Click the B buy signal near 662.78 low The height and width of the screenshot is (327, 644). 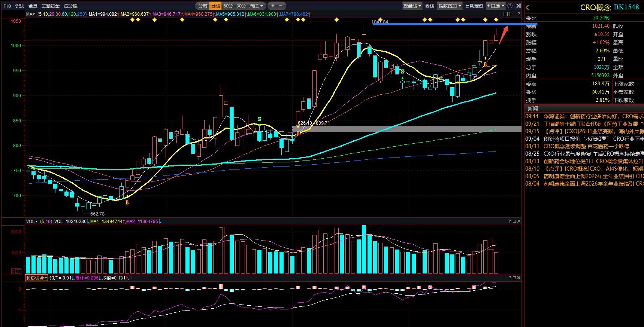127,202
